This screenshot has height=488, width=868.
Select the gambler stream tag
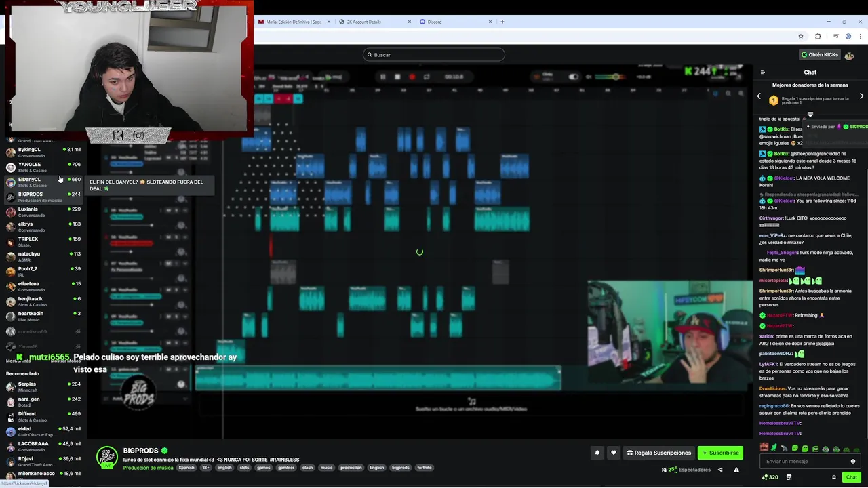point(286,468)
